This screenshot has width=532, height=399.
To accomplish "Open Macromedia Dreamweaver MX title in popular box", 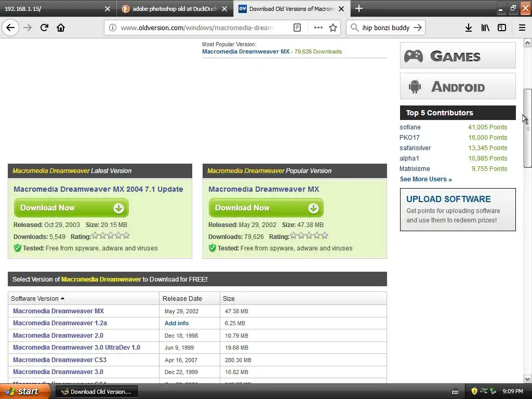I will 263,189.
